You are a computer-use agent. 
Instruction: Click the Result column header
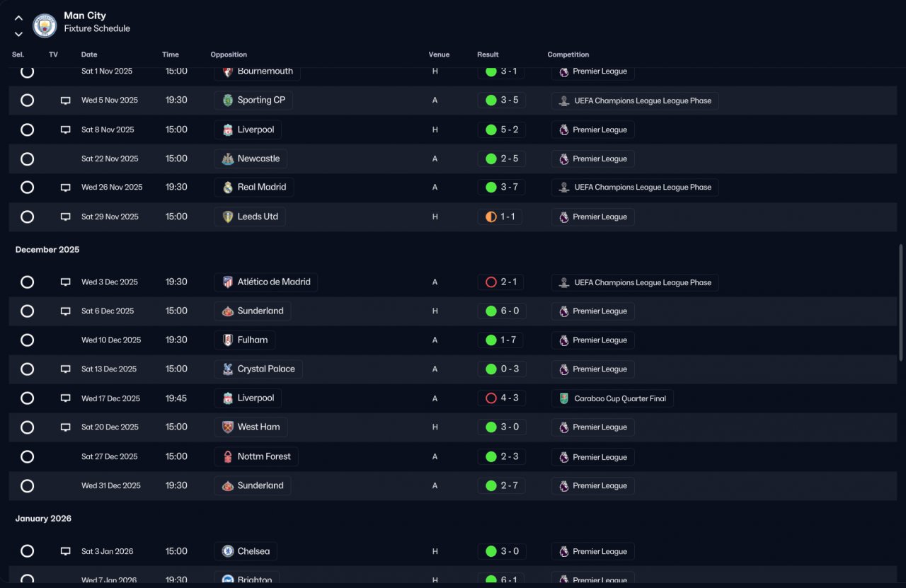coord(488,54)
